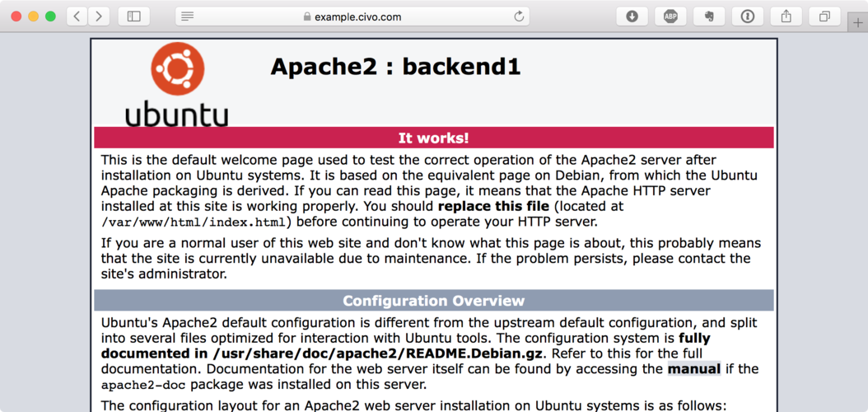
Task: Click the Apache2 : backend1 heading
Action: (395, 67)
